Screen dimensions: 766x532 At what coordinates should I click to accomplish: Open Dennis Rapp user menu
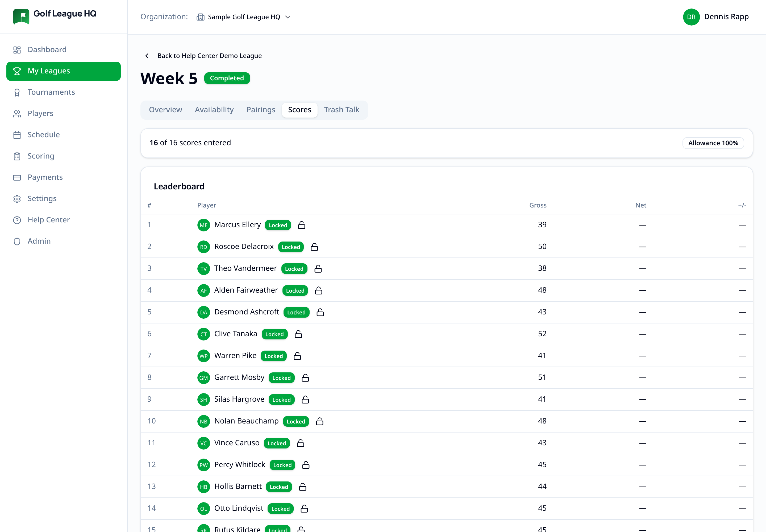[x=716, y=17]
